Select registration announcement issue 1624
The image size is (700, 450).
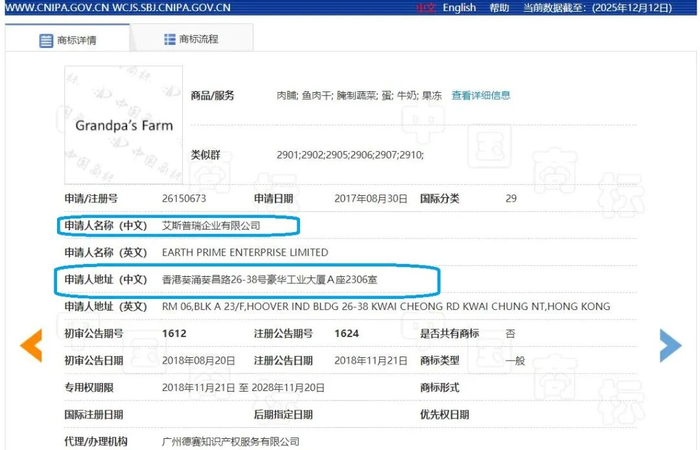pyautogui.click(x=346, y=333)
